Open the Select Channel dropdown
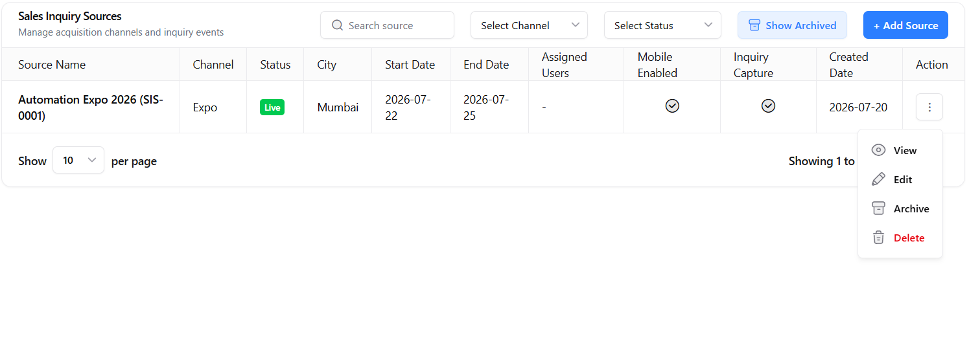The width and height of the screenshot is (980, 347). point(529,25)
